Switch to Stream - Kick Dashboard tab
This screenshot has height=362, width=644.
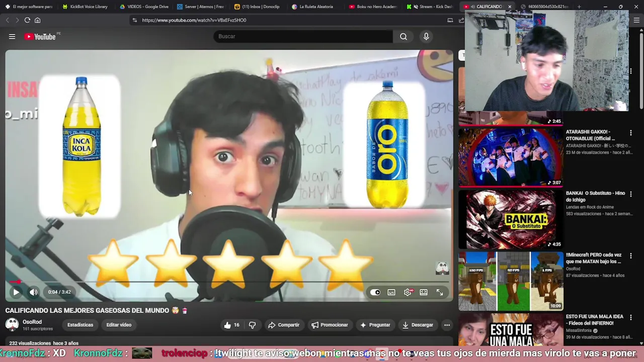point(431,7)
